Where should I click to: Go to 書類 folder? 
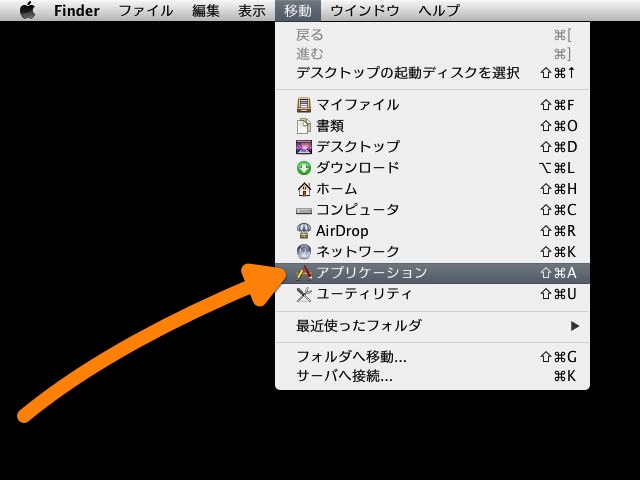[433, 126]
